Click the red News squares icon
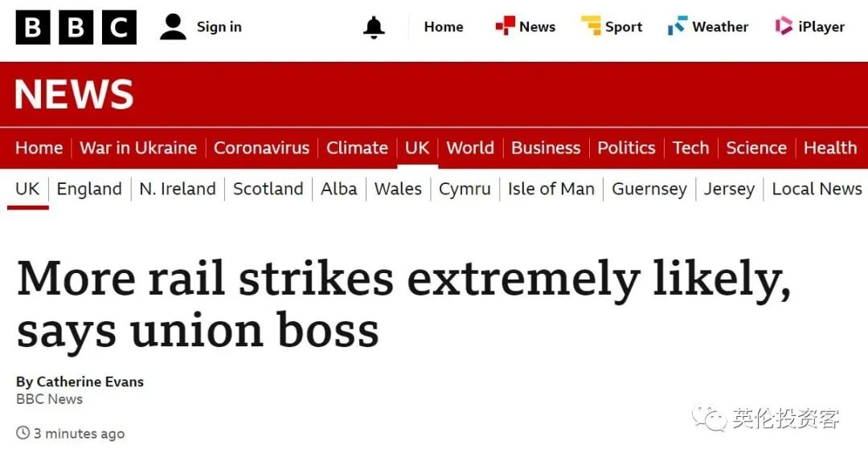The width and height of the screenshot is (868, 457). coord(505,26)
